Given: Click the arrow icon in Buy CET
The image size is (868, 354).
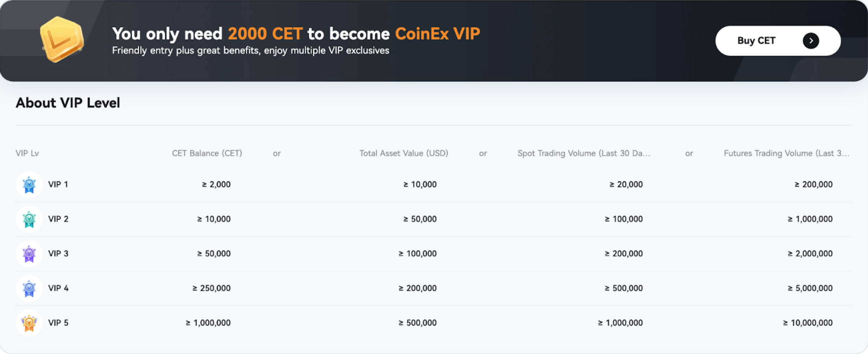Looking at the screenshot, I should pos(810,41).
